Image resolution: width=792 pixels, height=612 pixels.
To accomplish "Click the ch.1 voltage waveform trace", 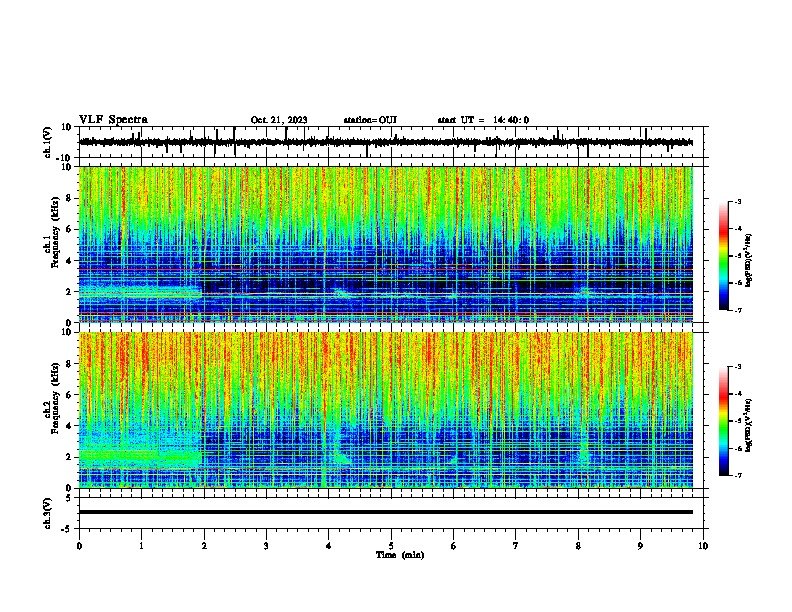I will coord(386,142).
